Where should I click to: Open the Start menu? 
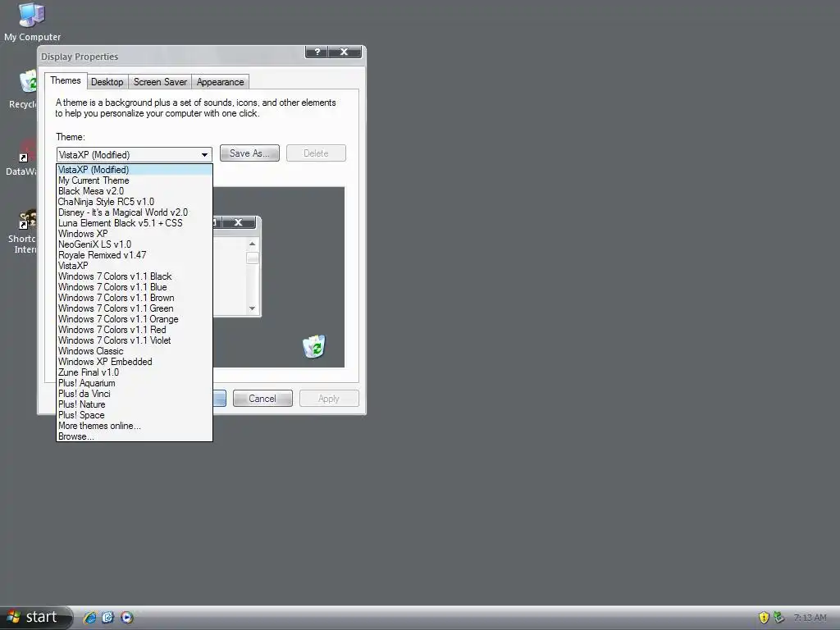click(35, 618)
